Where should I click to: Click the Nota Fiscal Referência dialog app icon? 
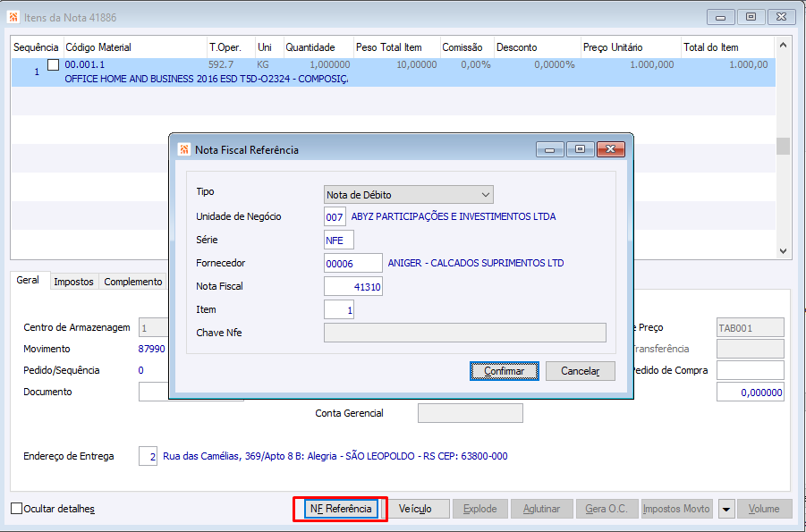[183, 149]
